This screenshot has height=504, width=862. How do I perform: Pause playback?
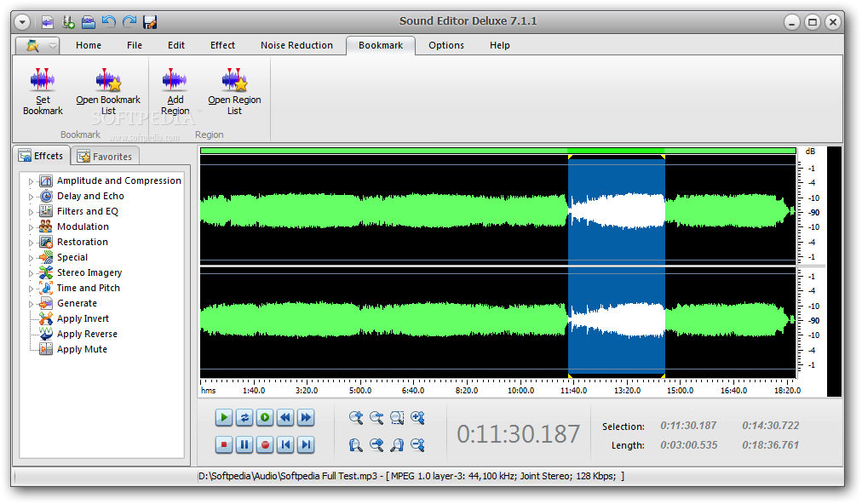244,444
